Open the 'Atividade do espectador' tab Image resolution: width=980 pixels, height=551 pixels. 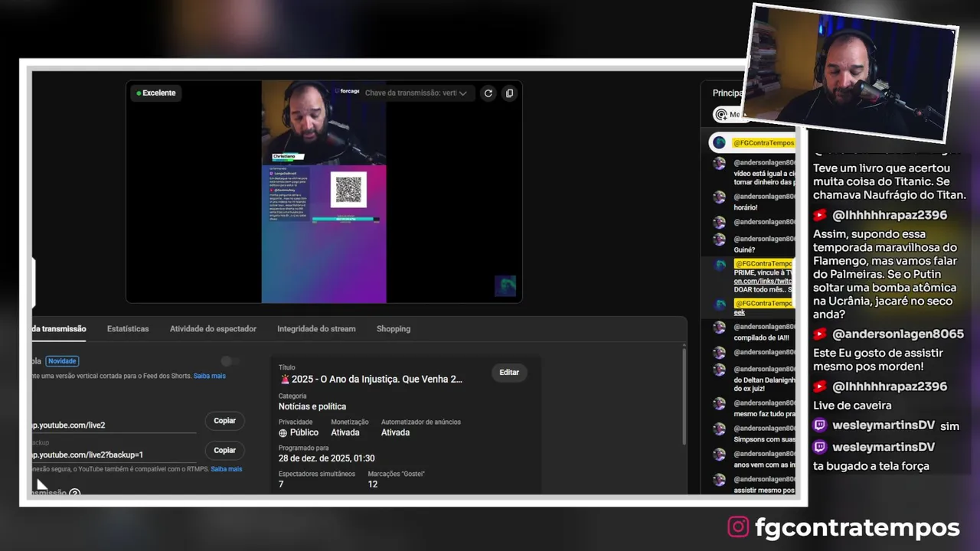[x=213, y=329]
